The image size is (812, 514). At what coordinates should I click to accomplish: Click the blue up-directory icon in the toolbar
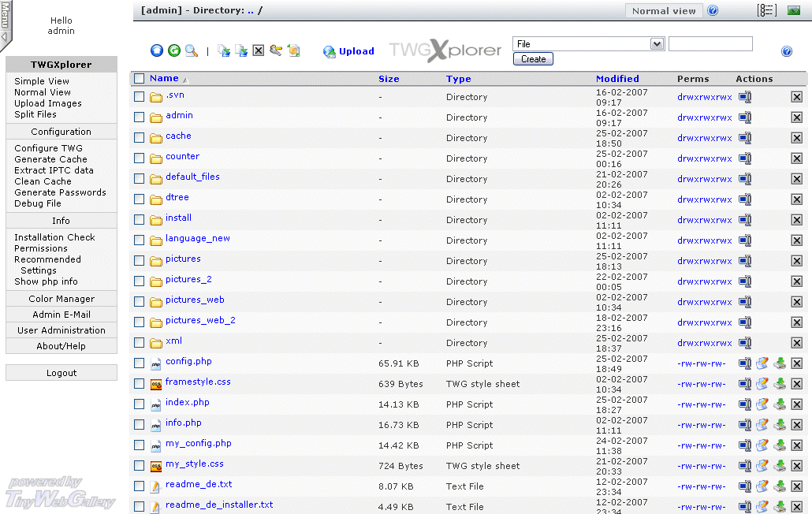pyautogui.click(x=157, y=51)
